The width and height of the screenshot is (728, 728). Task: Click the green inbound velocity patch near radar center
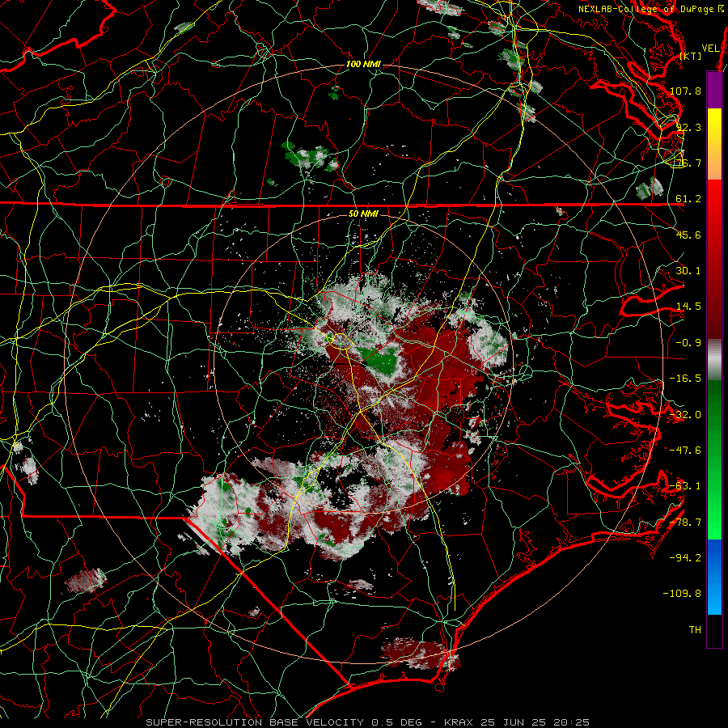coord(382,359)
